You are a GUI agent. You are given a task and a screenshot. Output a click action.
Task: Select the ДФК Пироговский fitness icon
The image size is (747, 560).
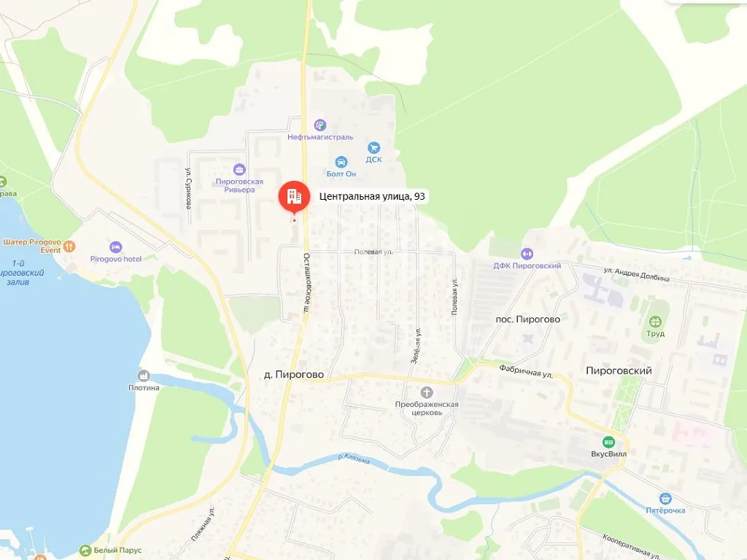527,254
